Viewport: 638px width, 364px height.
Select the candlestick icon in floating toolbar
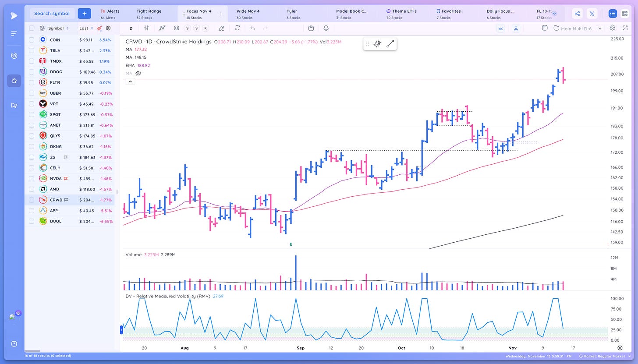click(377, 44)
